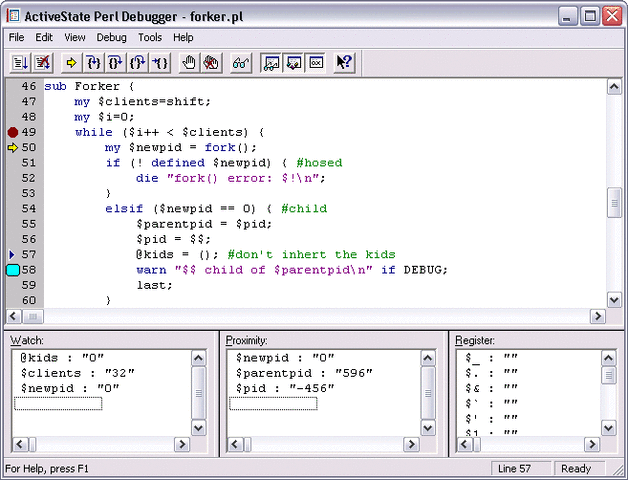
Task: Click the application icon in the title bar
Action: [x=13, y=16]
